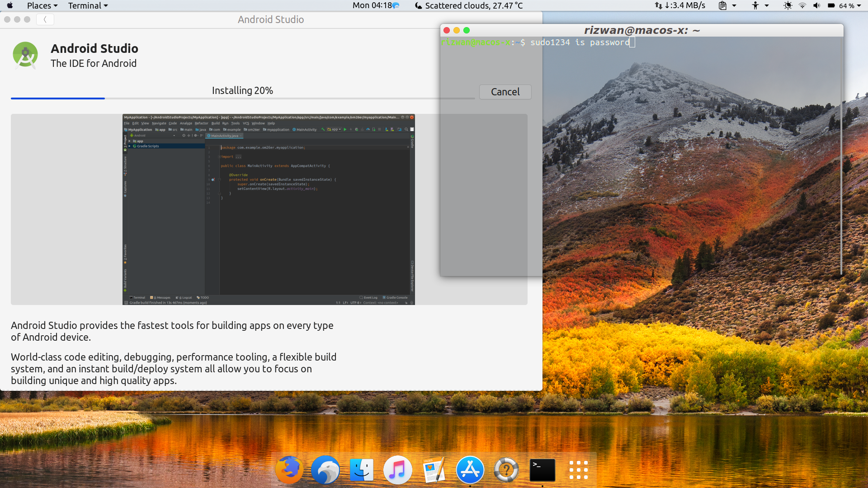Open the Terminal app from the dock
The width and height of the screenshot is (868, 488).
point(542,469)
